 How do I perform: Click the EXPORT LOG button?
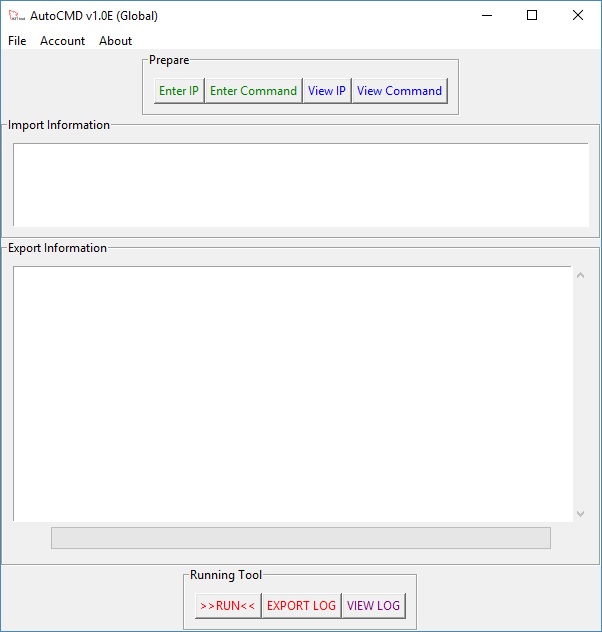[301, 605]
